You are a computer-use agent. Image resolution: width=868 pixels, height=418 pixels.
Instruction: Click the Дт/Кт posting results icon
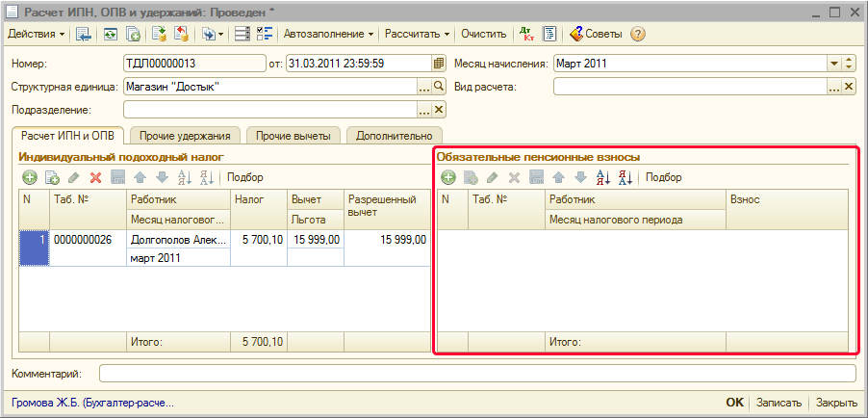[x=526, y=34]
